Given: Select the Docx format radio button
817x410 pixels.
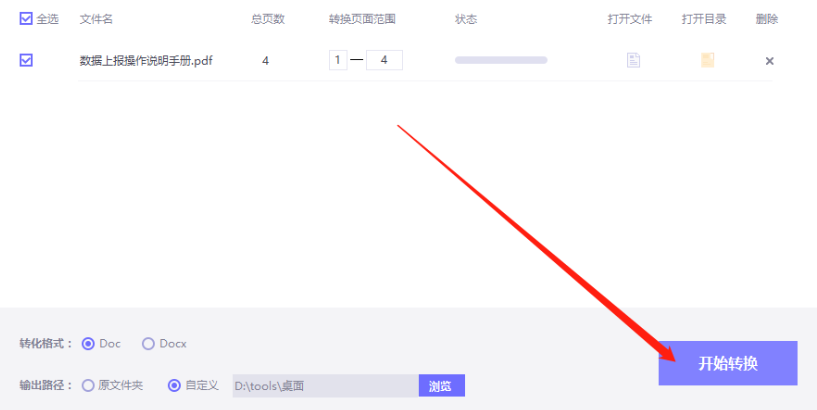Looking at the screenshot, I should click(148, 344).
